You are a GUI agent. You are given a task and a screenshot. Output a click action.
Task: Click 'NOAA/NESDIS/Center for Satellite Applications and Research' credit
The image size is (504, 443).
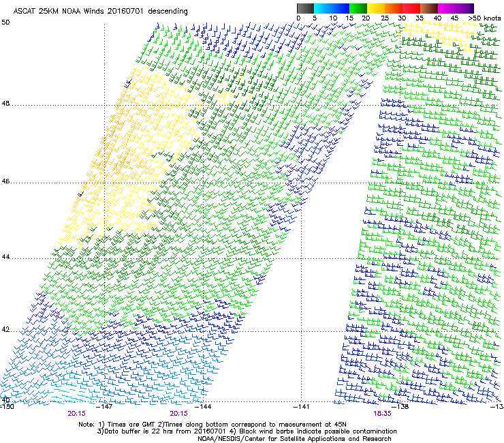[x=294, y=439]
